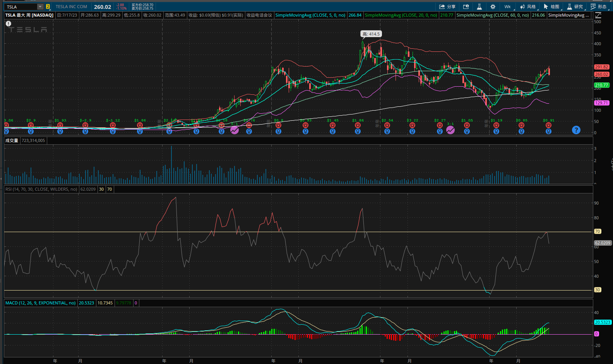Viewport: 613px width, 364px height.
Task: Click the SimpleMovingAvg (CLOSE, 5, 0, no) label
Action: click(310, 15)
